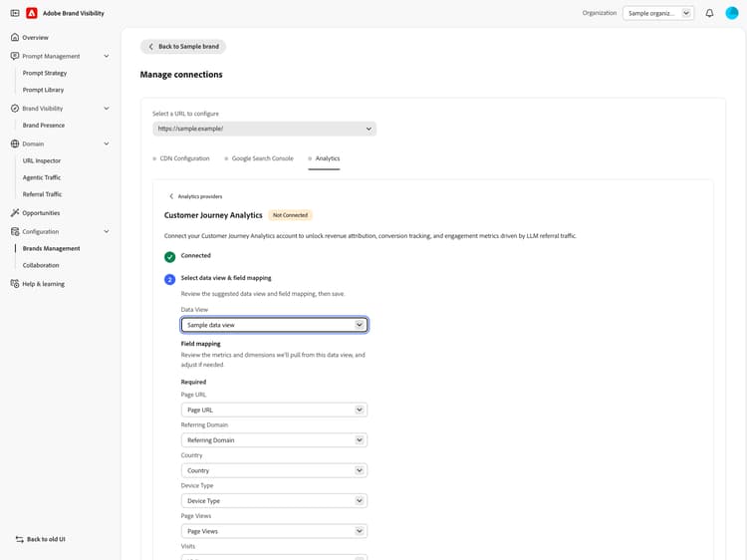Click Back to Sample brand button
The width and height of the screenshot is (747, 560).
(x=183, y=46)
